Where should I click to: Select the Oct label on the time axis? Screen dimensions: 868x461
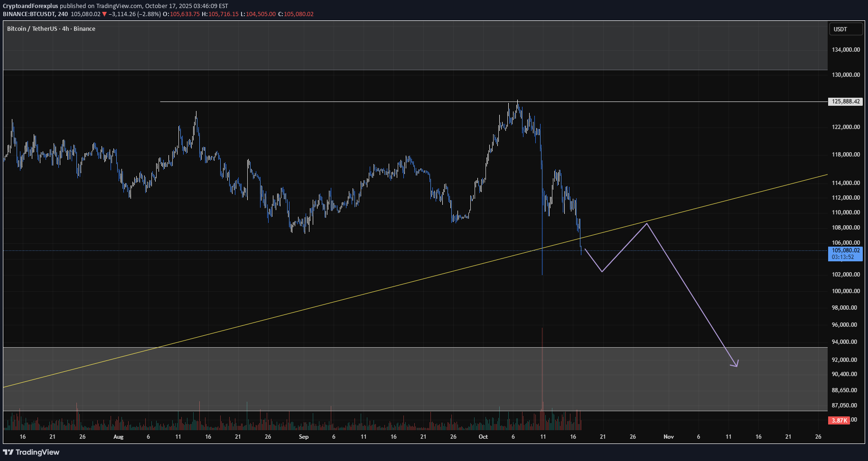click(x=483, y=437)
